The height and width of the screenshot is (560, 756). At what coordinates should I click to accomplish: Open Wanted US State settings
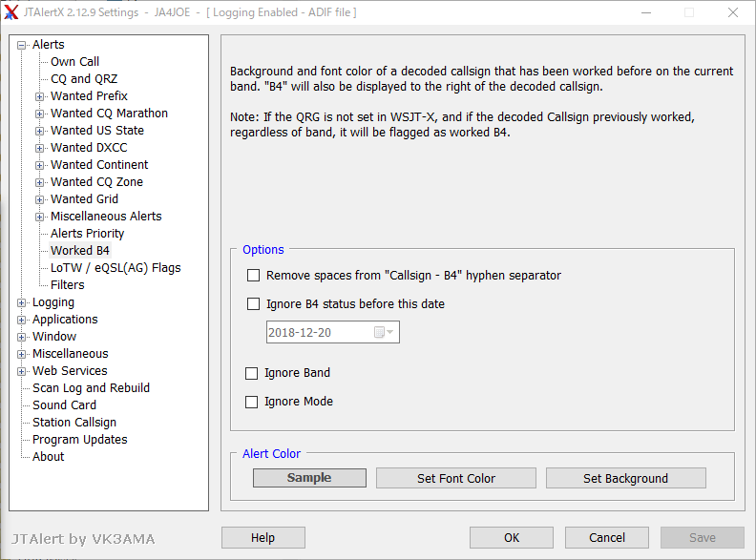tap(97, 130)
